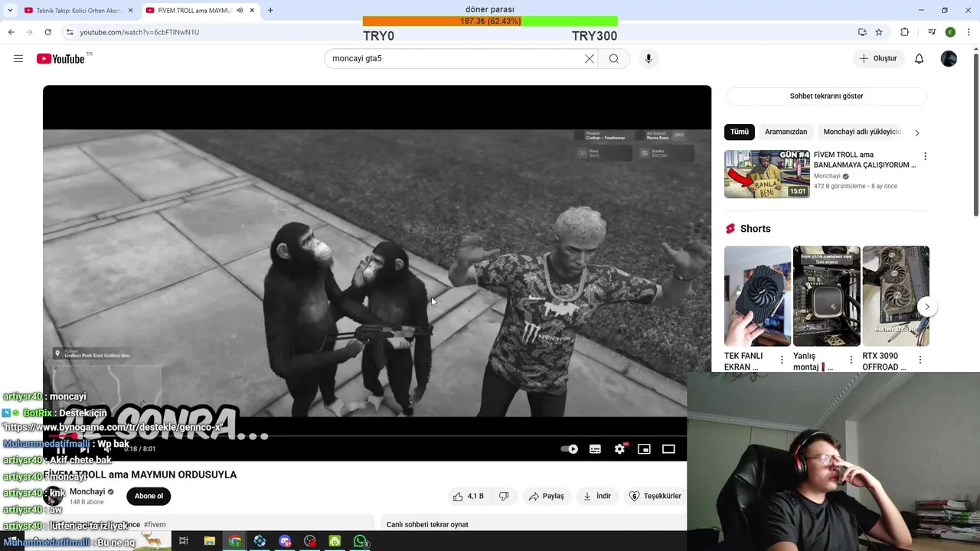Open options for TEK FANLI EKRAN short
Screen dimensions: 980x551
(782, 360)
